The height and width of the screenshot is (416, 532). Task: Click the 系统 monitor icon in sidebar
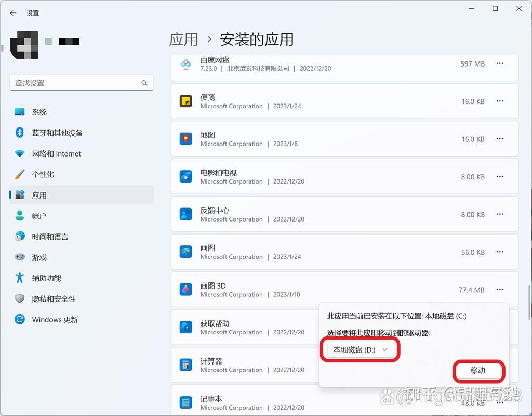(20, 112)
